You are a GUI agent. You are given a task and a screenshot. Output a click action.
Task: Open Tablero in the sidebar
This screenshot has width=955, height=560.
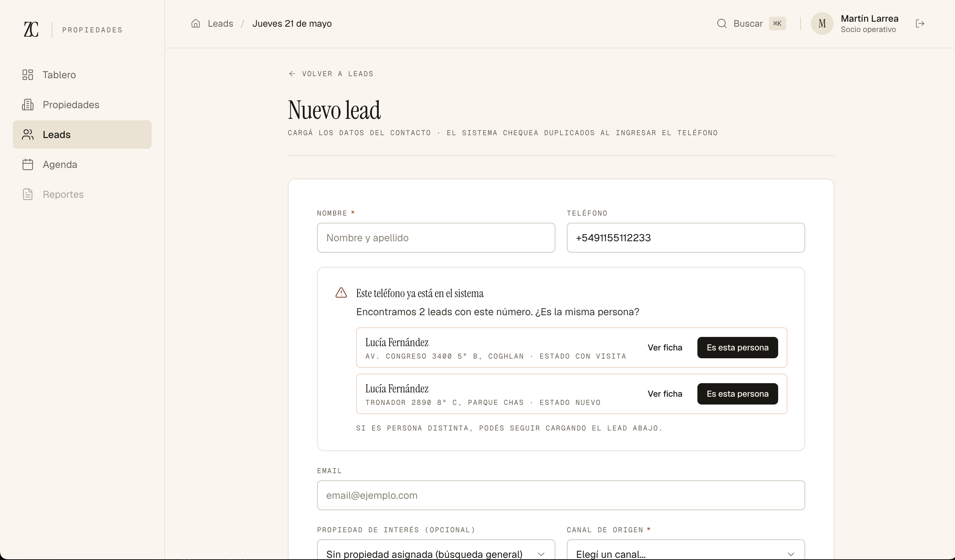[82, 75]
